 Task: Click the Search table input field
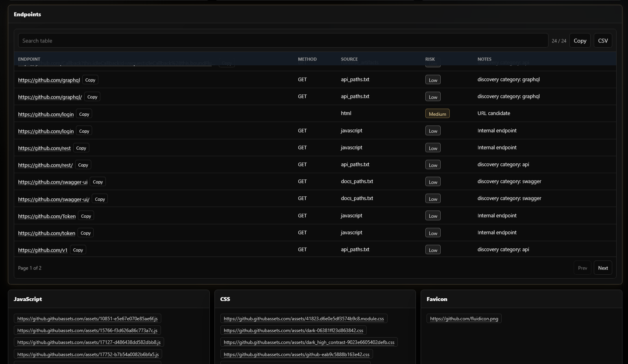tap(283, 41)
